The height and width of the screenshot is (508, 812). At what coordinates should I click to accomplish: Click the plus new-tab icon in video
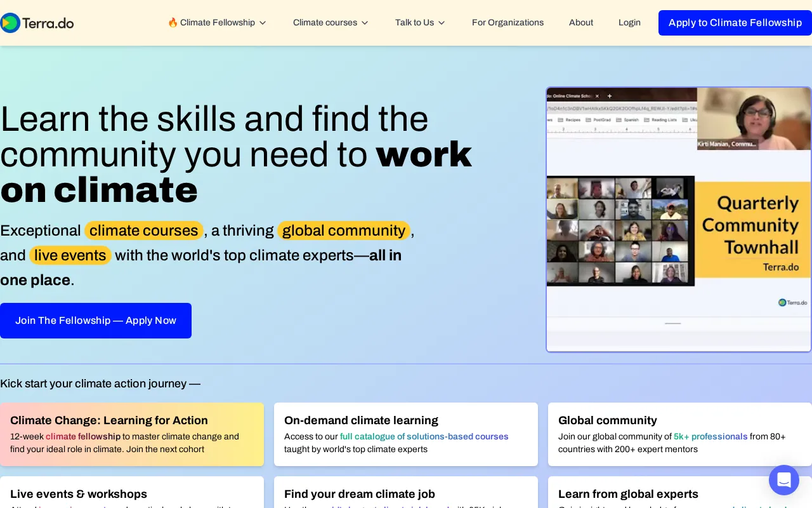tap(610, 96)
